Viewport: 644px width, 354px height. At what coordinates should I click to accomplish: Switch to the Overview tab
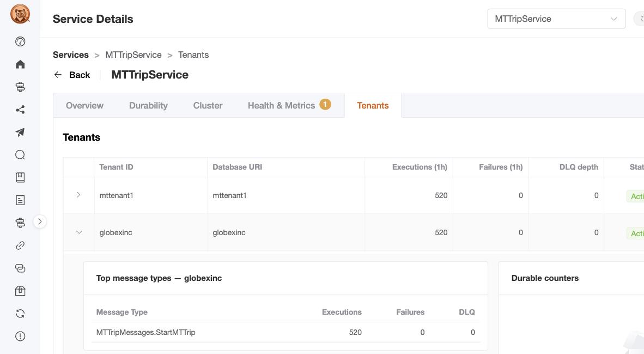click(84, 106)
